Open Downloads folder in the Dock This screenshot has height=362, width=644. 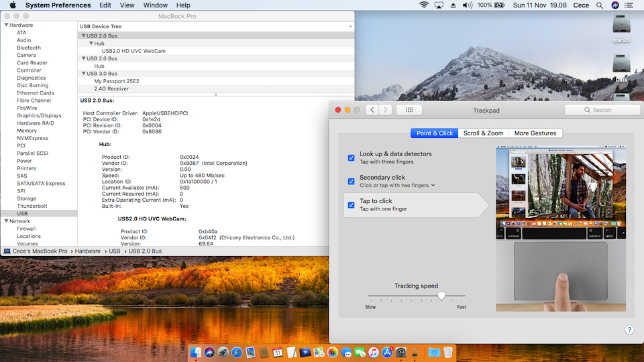(434, 352)
